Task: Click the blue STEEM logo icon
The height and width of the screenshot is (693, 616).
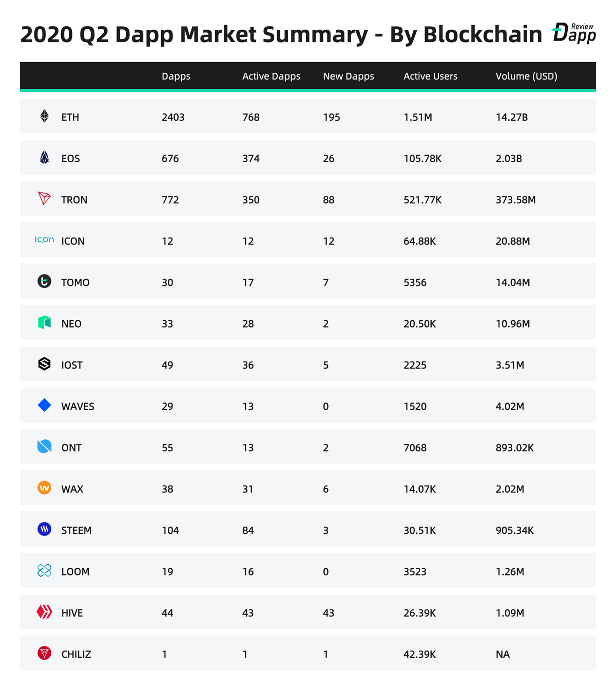Action: [45, 529]
